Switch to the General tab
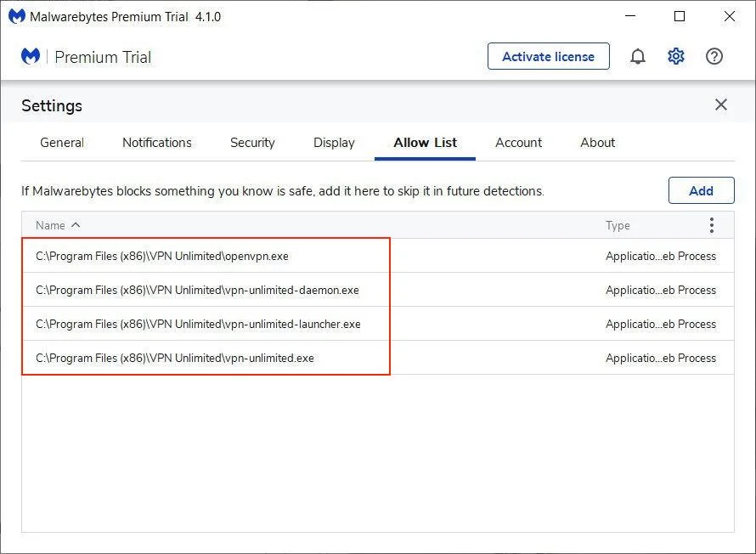Viewport: 756px width, 554px height. coord(62,143)
